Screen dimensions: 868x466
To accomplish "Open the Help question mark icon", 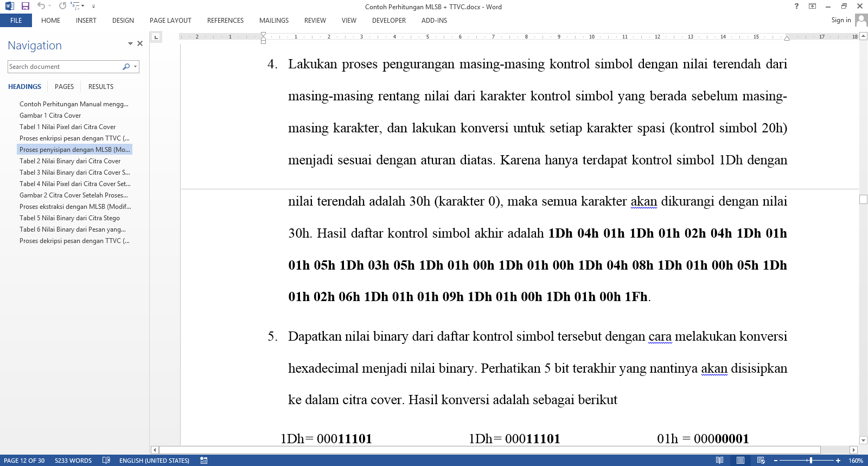I will click(x=796, y=6).
